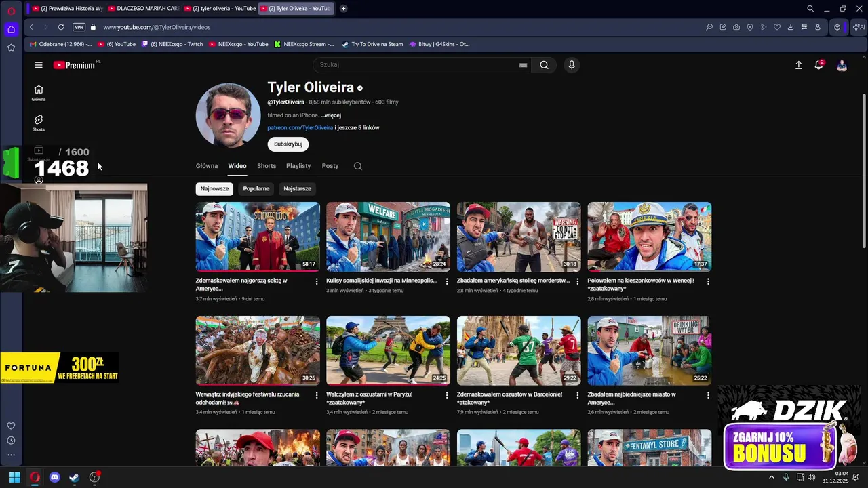Click the tab search magnifier in title bar
Viewport: 868px width, 488px height.
tap(810, 9)
